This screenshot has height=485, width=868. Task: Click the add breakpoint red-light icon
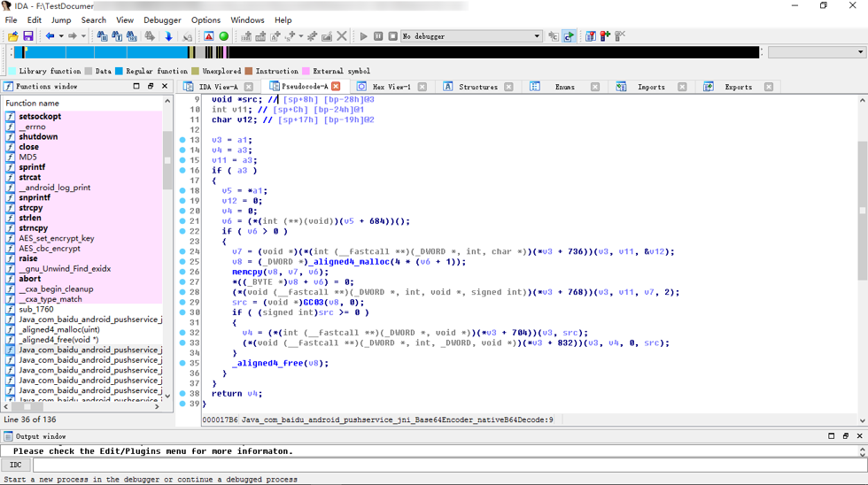[605, 36]
